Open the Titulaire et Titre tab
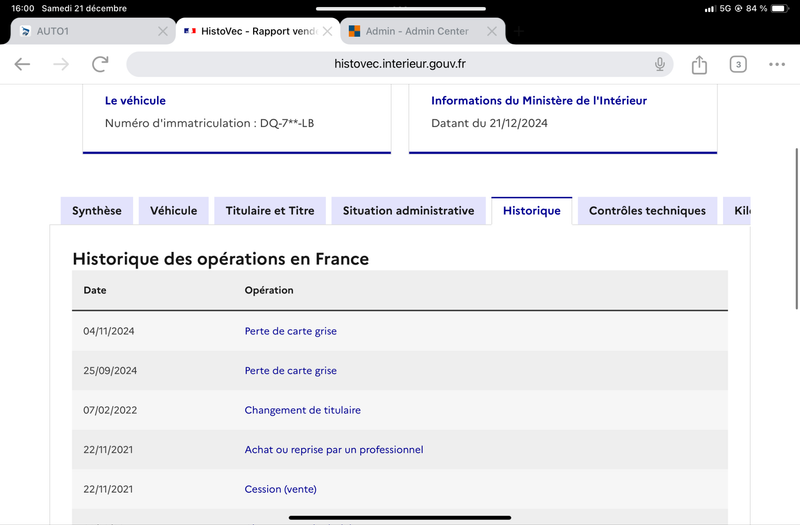 coord(270,211)
